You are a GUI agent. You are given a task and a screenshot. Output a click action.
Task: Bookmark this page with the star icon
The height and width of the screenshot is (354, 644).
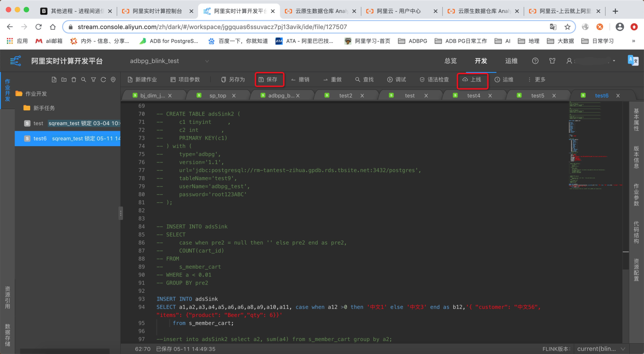[x=567, y=27]
